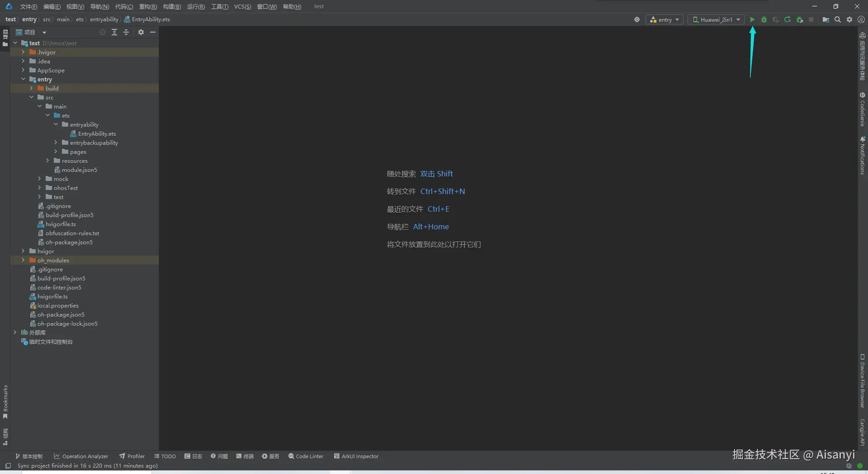The image size is (868, 474).
Task: Open VCS(S) menu
Action: pyautogui.click(x=243, y=6)
